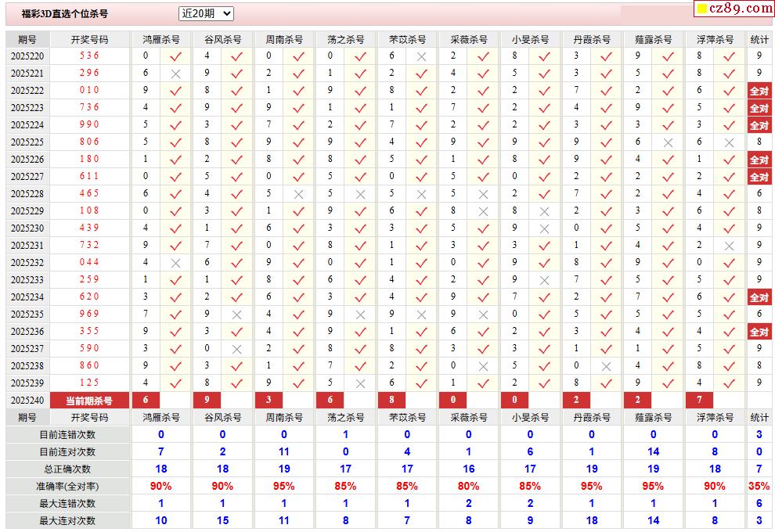775x532 pixels.
Task: Click winning number 125
Action: [89, 383]
